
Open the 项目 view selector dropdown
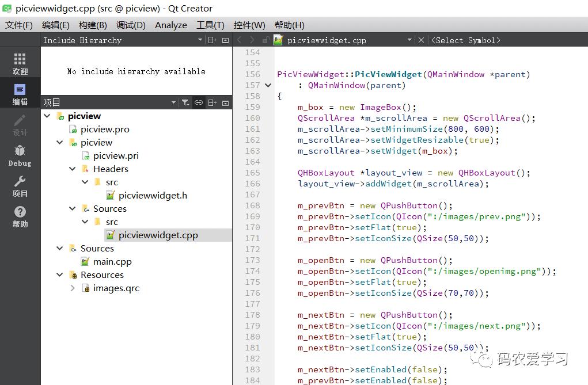pos(173,102)
